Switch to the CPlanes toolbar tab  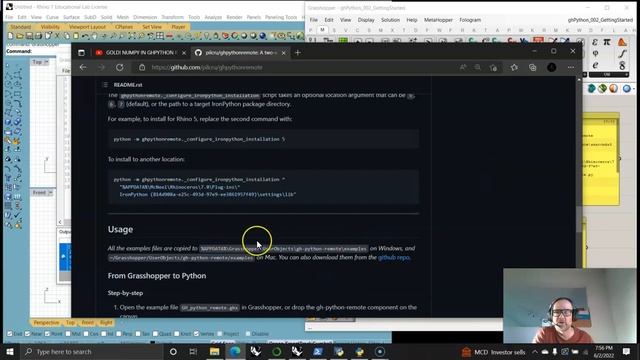[124, 27]
